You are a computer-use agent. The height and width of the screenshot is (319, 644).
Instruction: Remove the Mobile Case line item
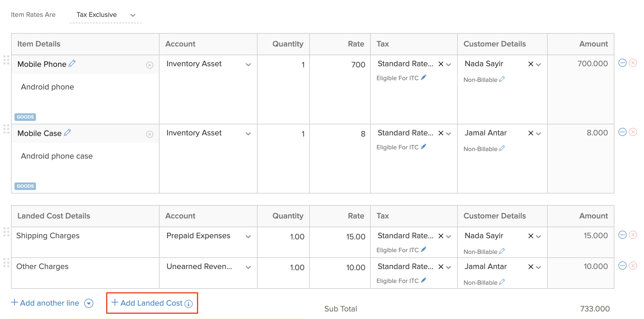click(633, 132)
